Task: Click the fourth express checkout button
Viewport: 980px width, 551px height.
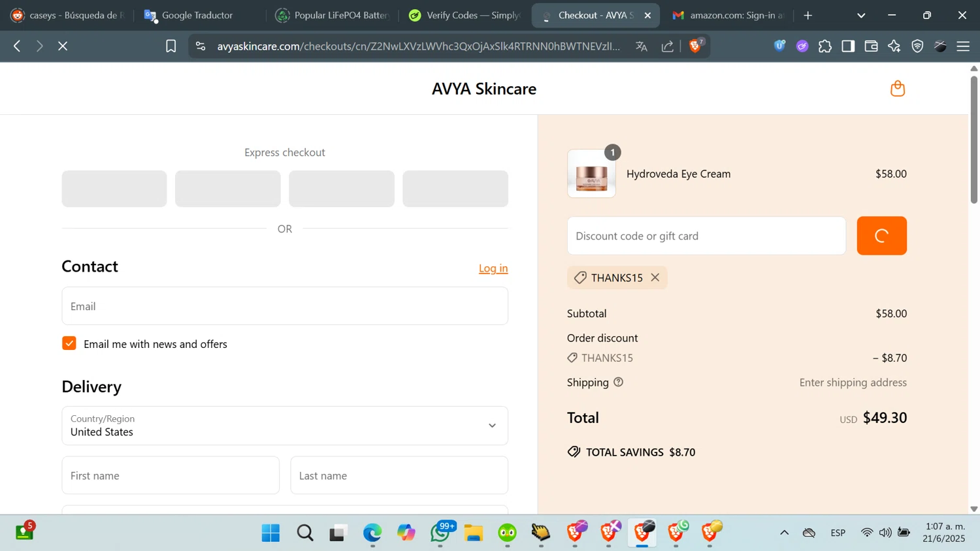Action: click(455, 189)
